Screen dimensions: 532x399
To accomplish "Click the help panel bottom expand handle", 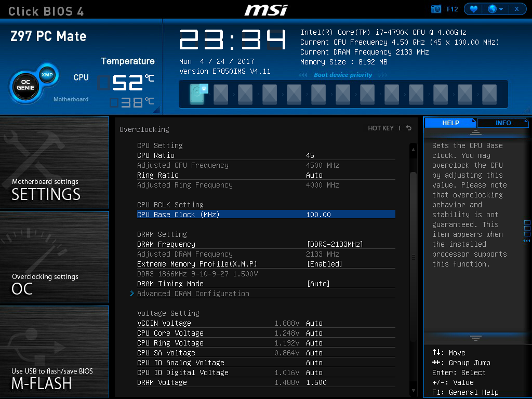I will pyautogui.click(x=476, y=338).
